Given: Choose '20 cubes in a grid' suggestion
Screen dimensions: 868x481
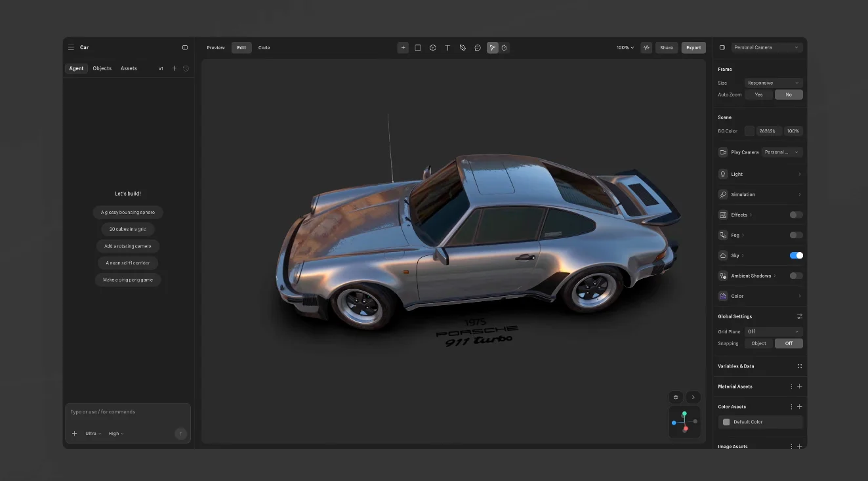Looking at the screenshot, I should click(x=128, y=229).
